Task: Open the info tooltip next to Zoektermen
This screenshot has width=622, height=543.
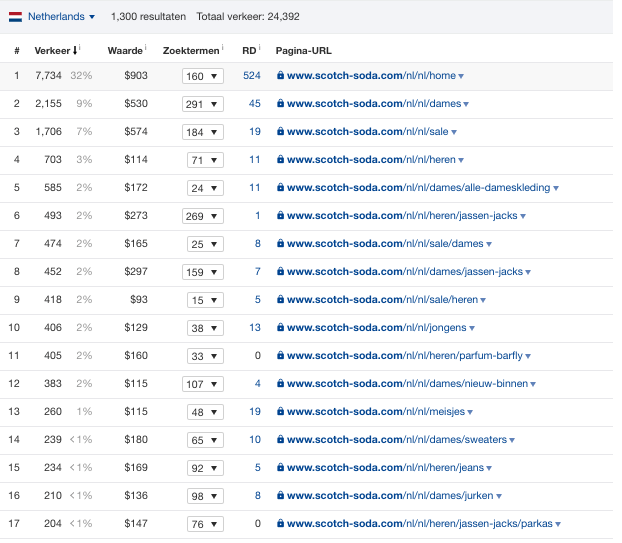Action: tap(222, 48)
